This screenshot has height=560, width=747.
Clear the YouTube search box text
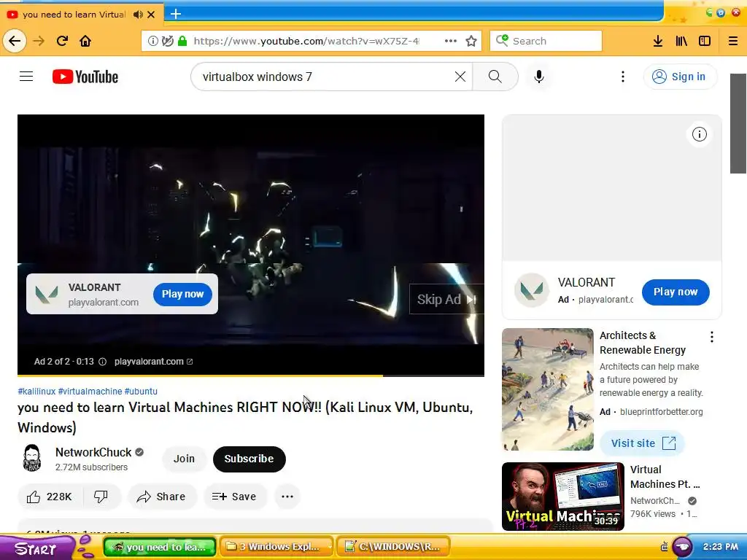[x=460, y=77]
